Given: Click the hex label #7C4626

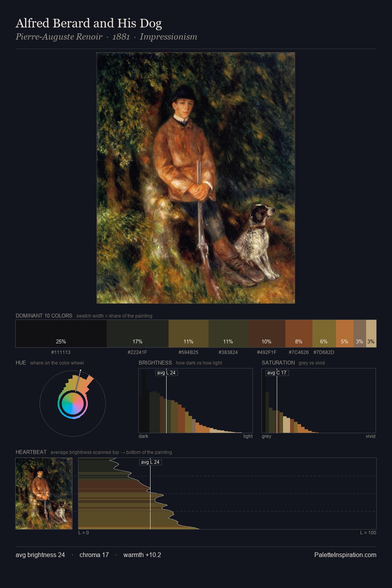Looking at the screenshot, I should point(299,352).
